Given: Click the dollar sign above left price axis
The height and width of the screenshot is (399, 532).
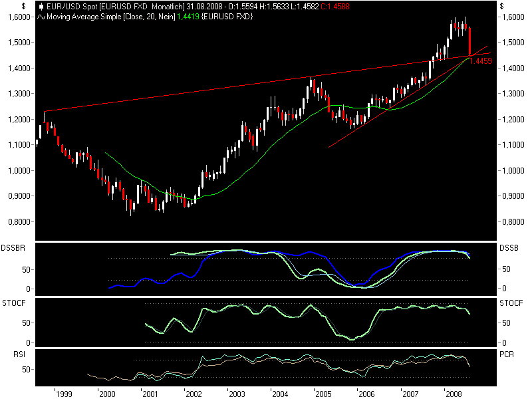Looking at the screenshot, I should coord(23,6).
